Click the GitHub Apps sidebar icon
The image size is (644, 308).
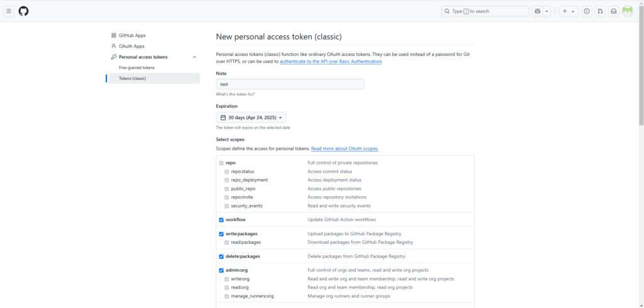pos(114,36)
